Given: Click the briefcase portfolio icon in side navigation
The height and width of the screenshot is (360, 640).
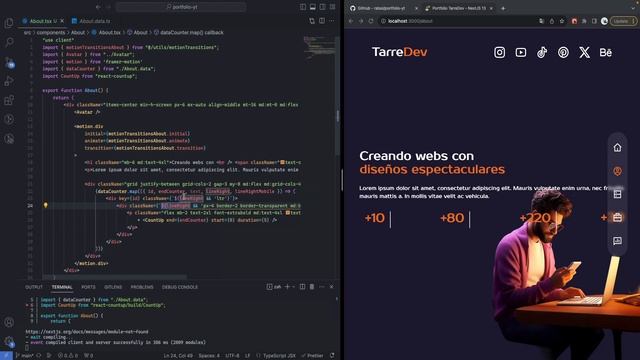Looking at the screenshot, I should click(618, 218).
